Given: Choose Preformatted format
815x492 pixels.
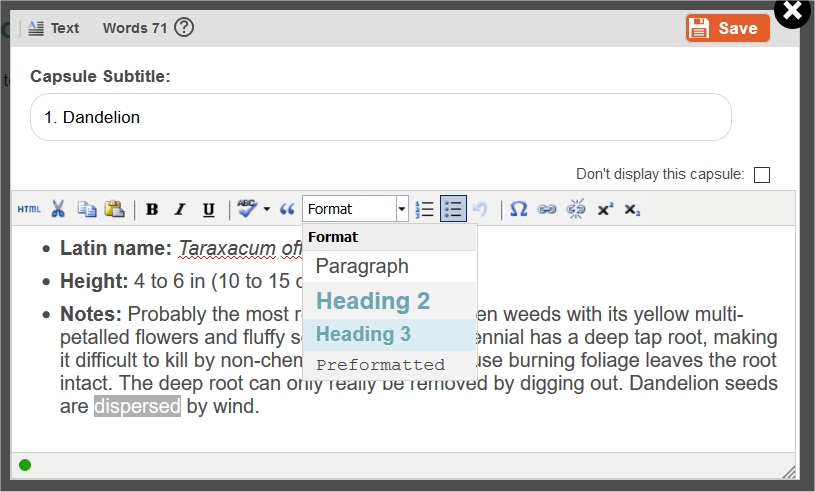Looking at the screenshot, I should click(389, 365).
